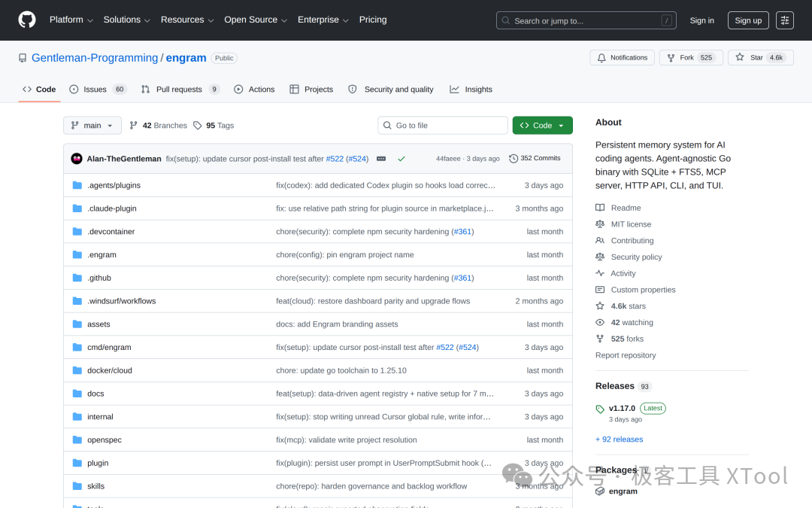Click the Search or jump to field

(x=586, y=20)
